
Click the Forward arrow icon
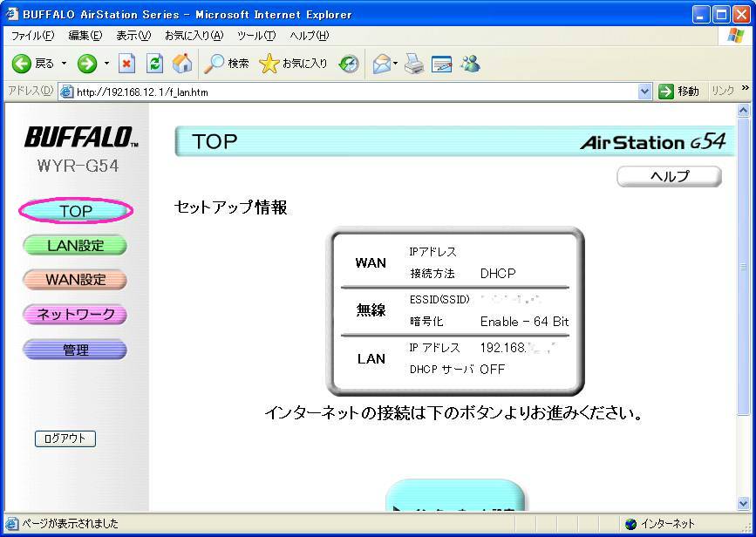pos(86,64)
